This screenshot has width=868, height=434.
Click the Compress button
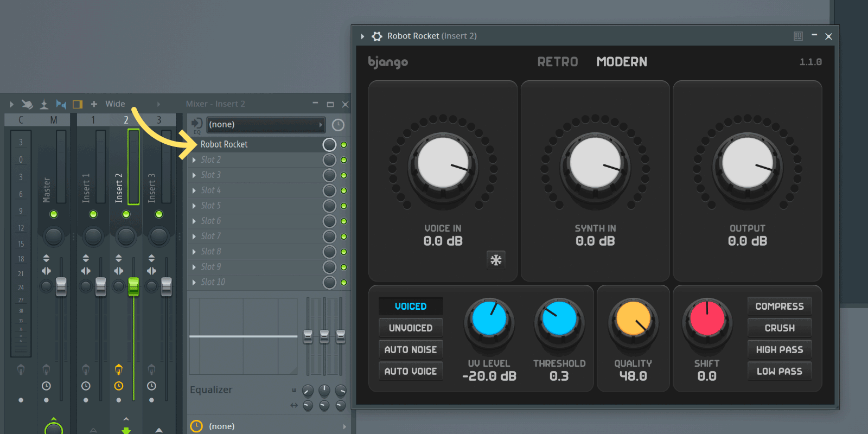(x=780, y=306)
